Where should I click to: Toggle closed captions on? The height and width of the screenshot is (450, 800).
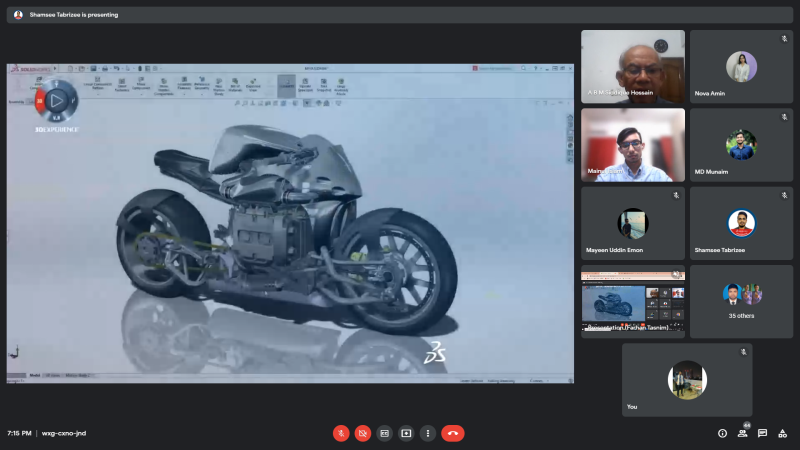384,433
